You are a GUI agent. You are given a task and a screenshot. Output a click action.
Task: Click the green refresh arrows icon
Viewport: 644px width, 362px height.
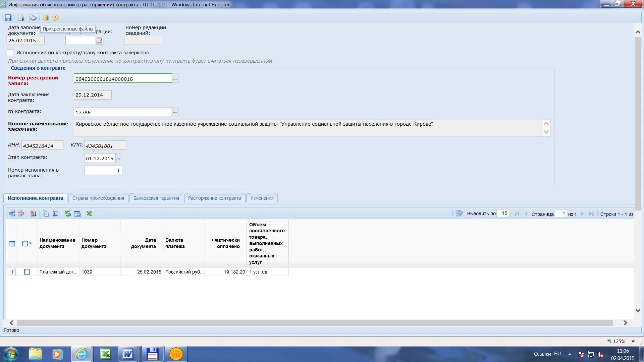pos(68,214)
